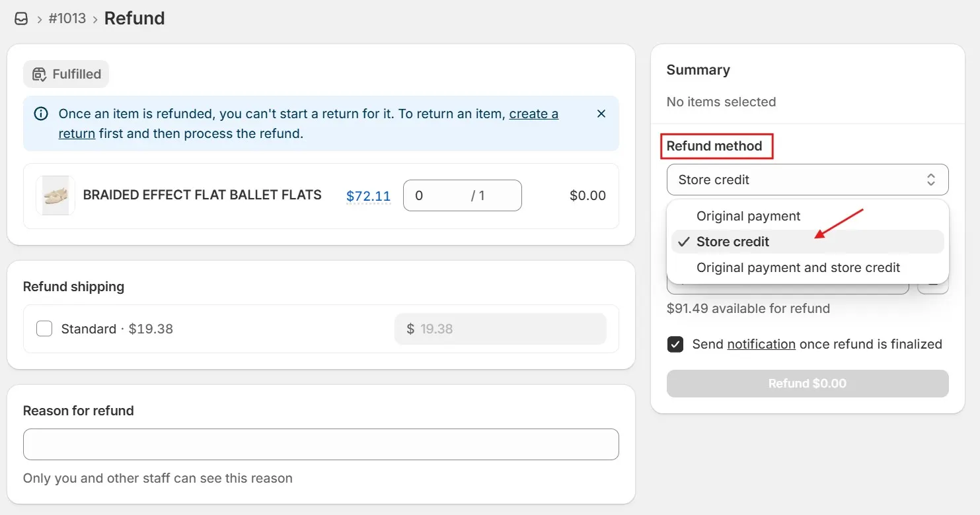Click the Reason for refund input
980x515 pixels.
[321, 444]
